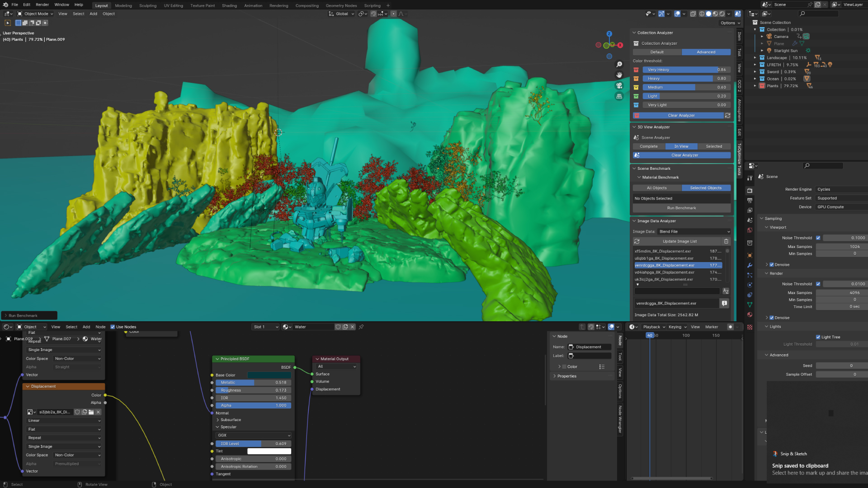
Task: Uncheck Use Nodes in node editor
Action: pos(113,327)
